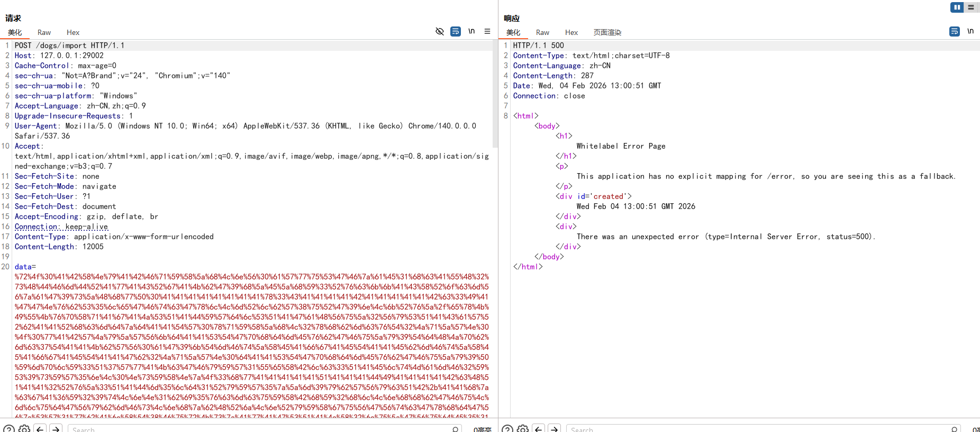980x432 pixels.
Task: Jump to next search match in response
Action: coord(555,429)
